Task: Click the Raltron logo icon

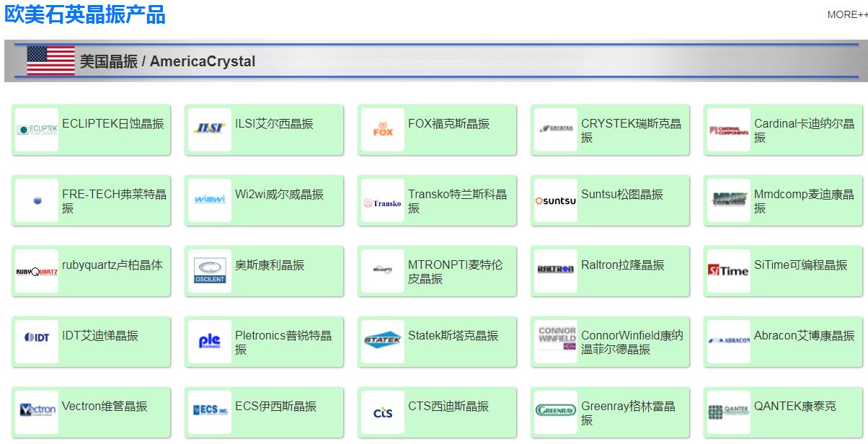Action: pyautogui.click(x=556, y=271)
